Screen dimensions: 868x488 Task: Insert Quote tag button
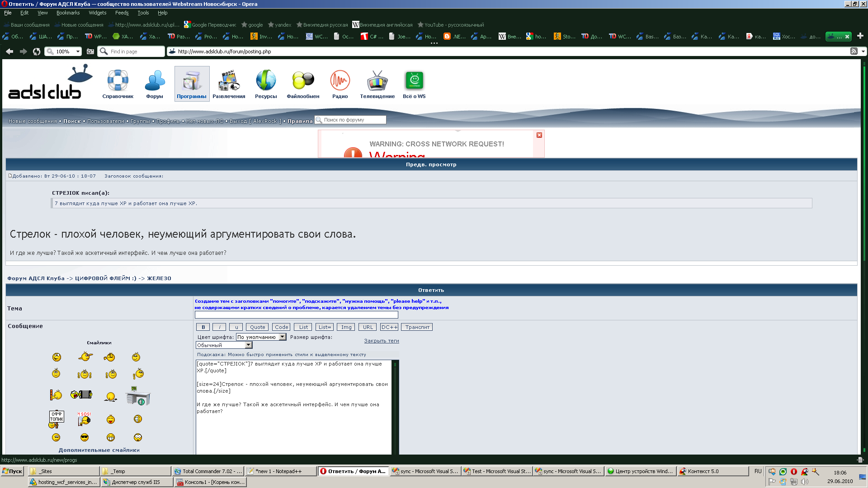[257, 327]
